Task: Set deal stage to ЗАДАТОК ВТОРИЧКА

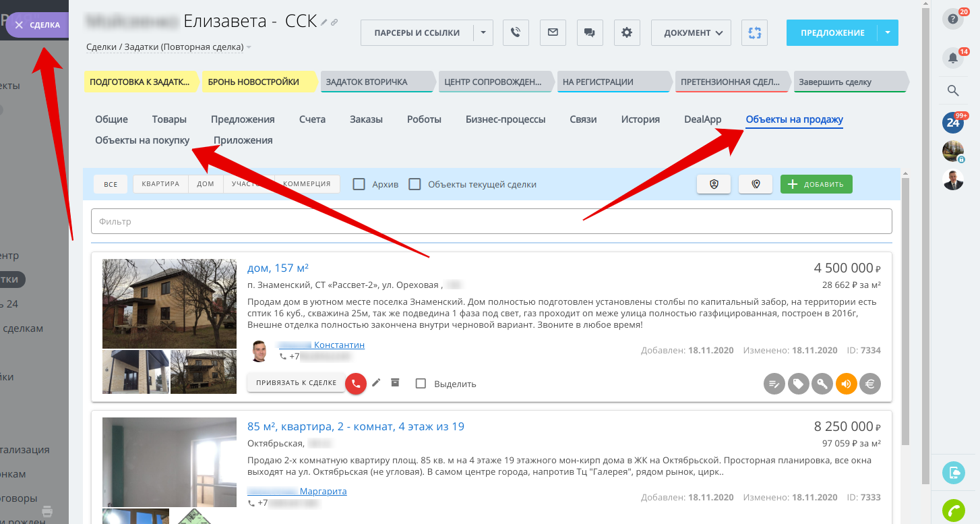Action: tap(378, 82)
